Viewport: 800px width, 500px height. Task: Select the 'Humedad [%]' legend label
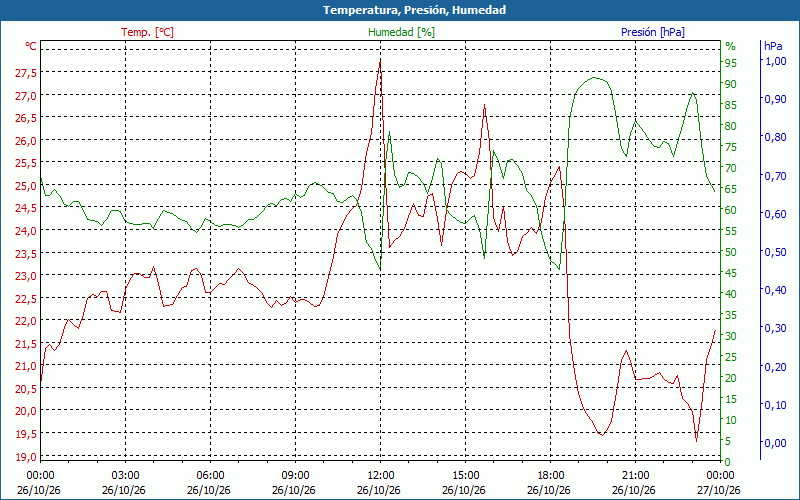[x=402, y=32]
